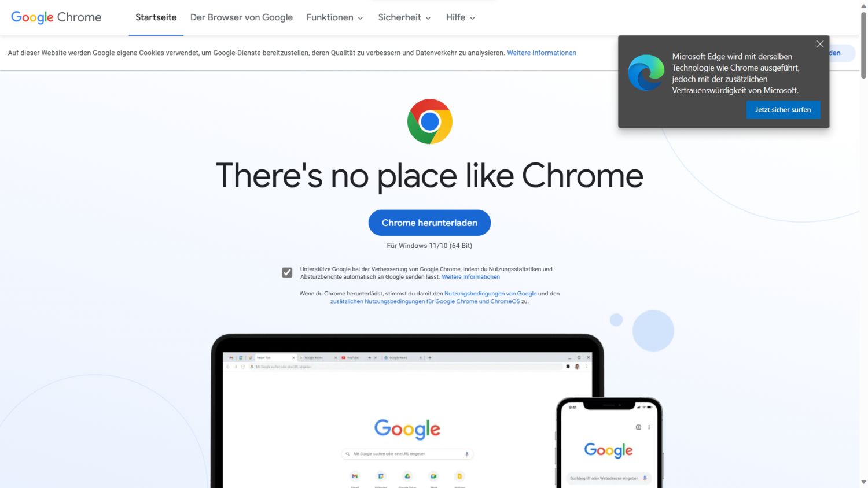Click Jetzt sicher surfen button

coord(783,110)
